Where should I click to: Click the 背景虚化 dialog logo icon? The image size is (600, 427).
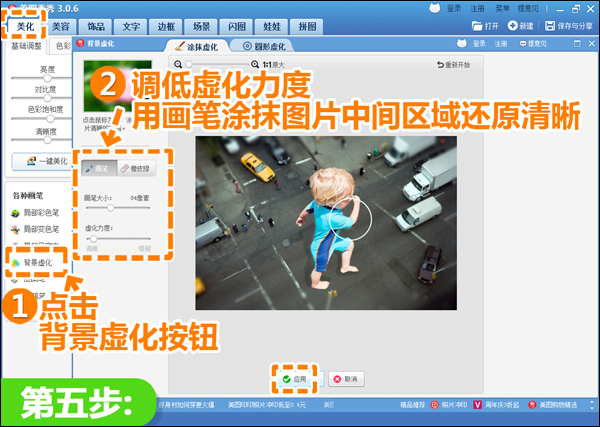80,43
